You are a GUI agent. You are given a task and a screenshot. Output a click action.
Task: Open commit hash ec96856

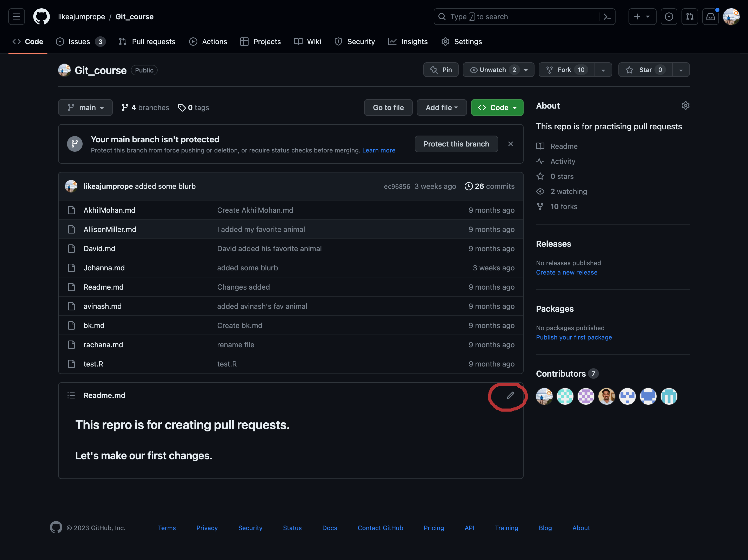tap(397, 186)
